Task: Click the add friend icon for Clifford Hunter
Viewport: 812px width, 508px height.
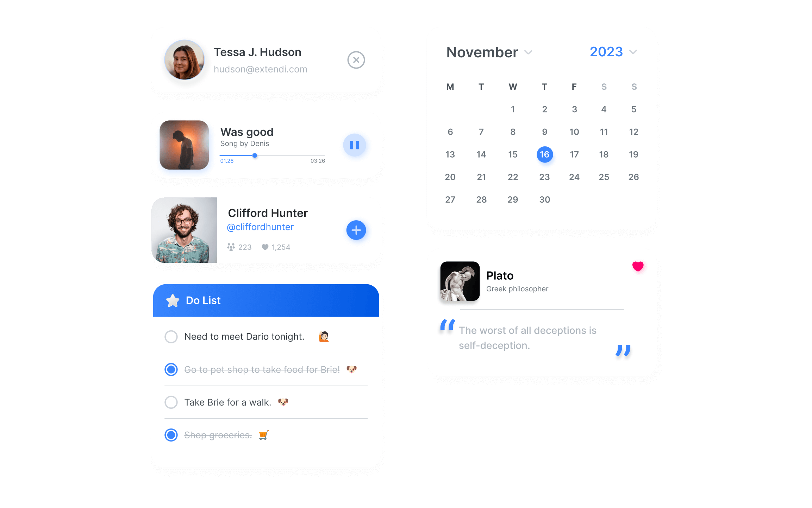Action: coord(355,230)
